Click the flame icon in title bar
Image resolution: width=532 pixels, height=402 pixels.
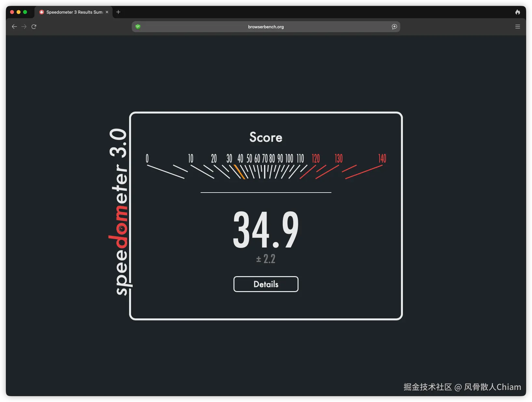tap(518, 12)
